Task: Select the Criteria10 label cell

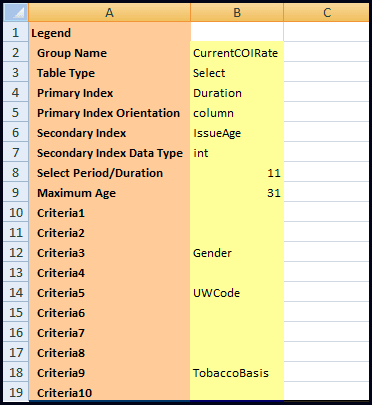Action: click(x=109, y=392)
